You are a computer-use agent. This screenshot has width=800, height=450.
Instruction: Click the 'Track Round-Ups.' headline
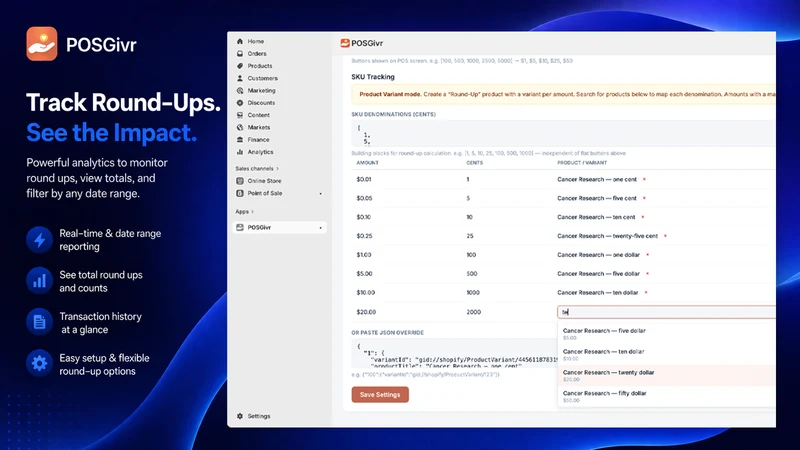[123, 103]
